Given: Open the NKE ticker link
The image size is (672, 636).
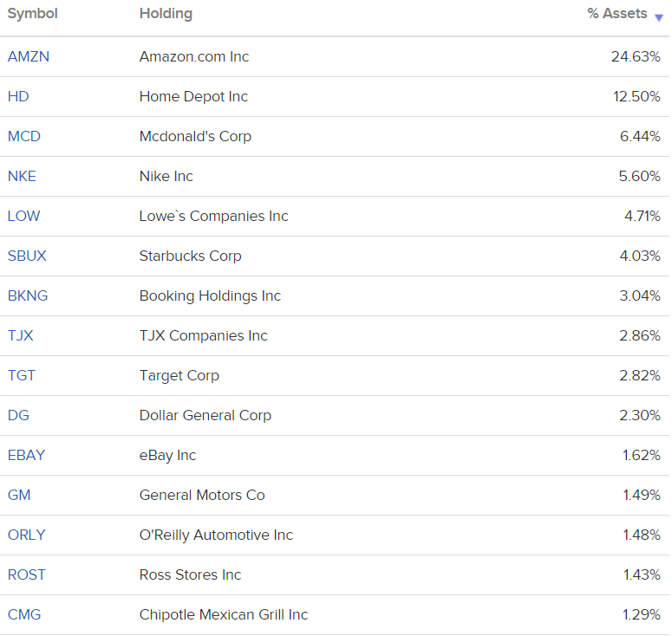Looking at the screenshot, I should pos(22,176).
